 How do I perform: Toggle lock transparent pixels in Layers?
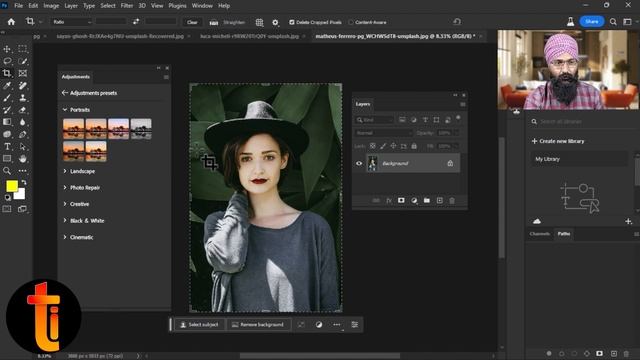pyautogui.click(x=373, y=146)
